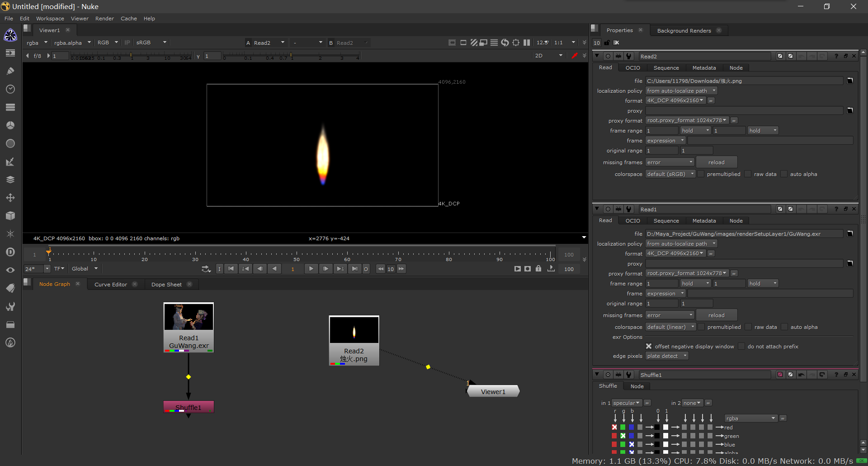Screen dimensions: 868x466
Task: Open the Keyer nodes icon
Action: coord(10,162)
